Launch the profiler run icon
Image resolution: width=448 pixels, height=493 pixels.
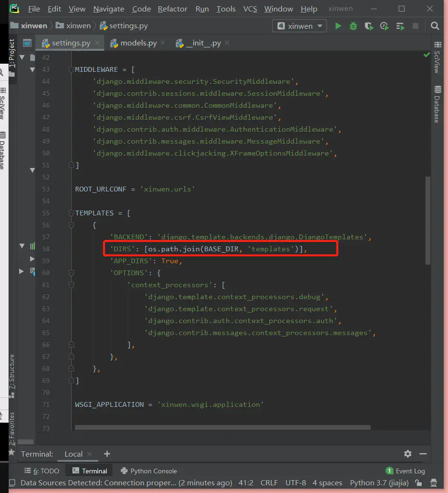(x=384, y=26)
